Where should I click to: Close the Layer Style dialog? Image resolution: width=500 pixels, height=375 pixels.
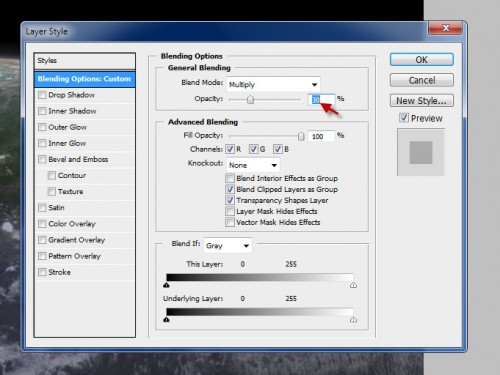(446, 28)
